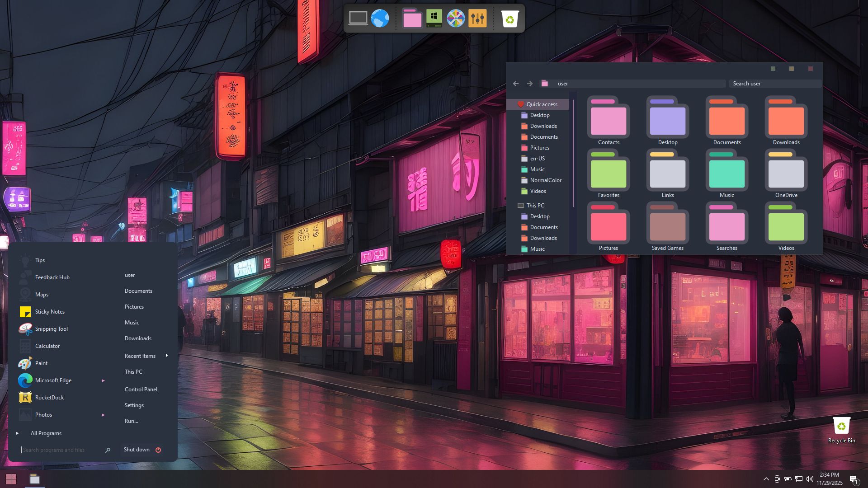The width and height of the screenshot is (868, 488).
Task: Select Downloads under Quick access
Action: click(543, 126)
